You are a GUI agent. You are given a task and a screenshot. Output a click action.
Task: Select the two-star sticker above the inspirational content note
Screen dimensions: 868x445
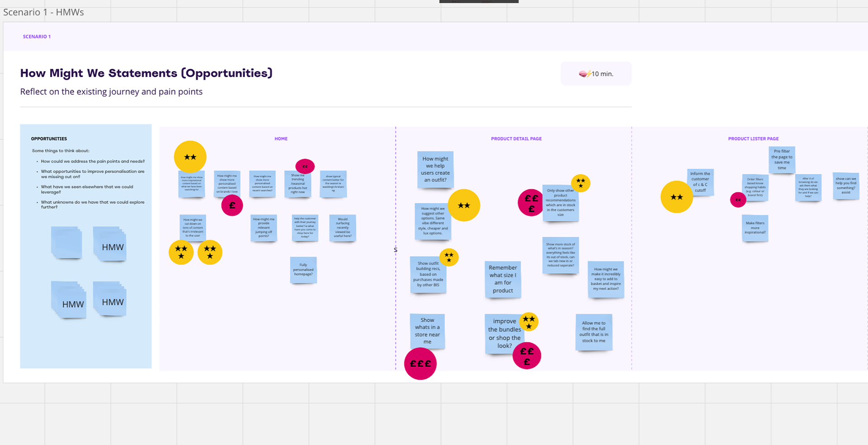190,157
